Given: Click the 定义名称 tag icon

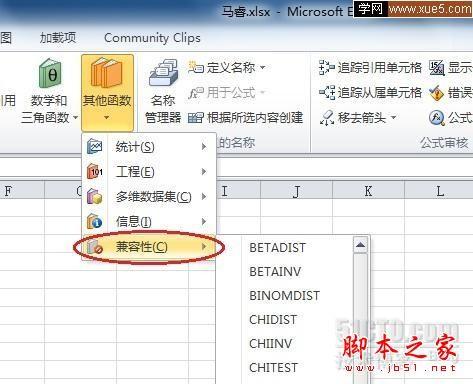Looking at the screenshot, I should [x=196, y=68].
